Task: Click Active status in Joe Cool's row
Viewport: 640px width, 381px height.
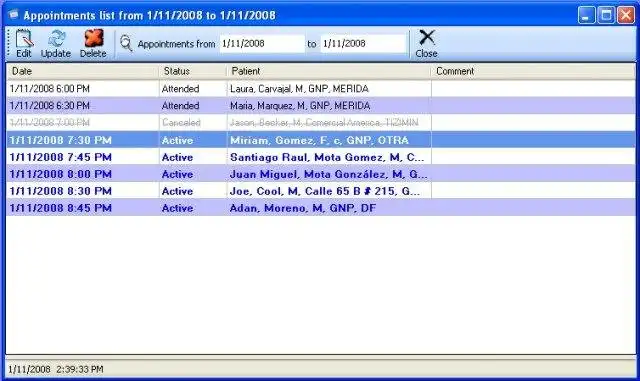Action: click(x=178, y=191)
